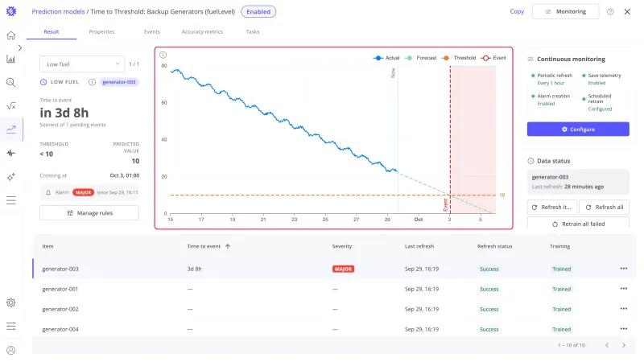
Task: Open more options for generator-003 row
Action: (623, 269)
